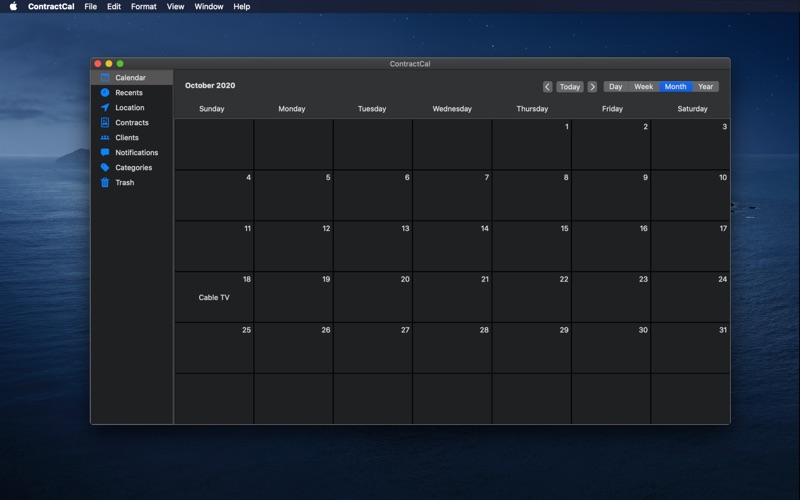The image size is (800, 500).
Task: Click the Monday column header
Action: [x=292, y=109]
